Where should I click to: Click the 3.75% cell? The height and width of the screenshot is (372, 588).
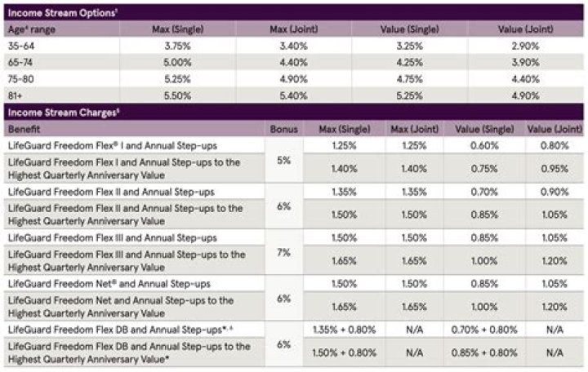point(166,46)
